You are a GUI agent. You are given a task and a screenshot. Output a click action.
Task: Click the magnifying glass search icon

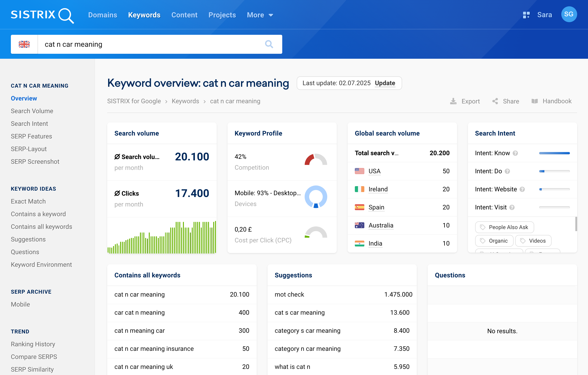(x=269, y=44)
